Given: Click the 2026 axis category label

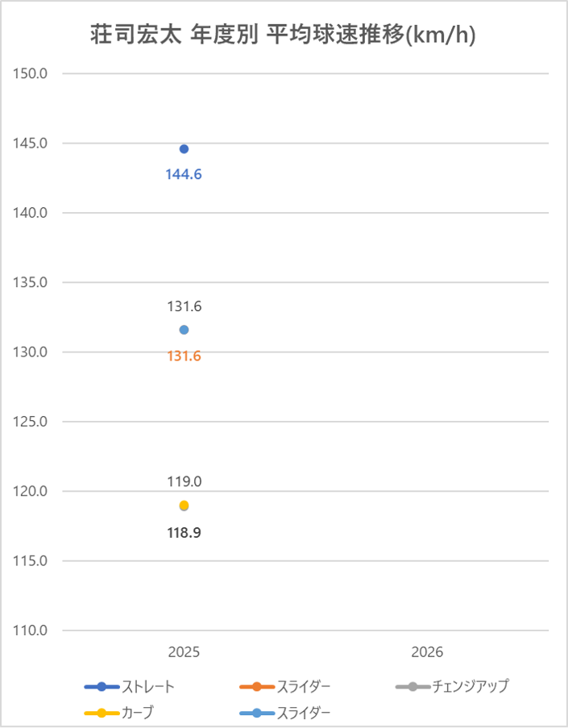Looking at the screenshot, I should pyautogui.click(x=427, y=652).
